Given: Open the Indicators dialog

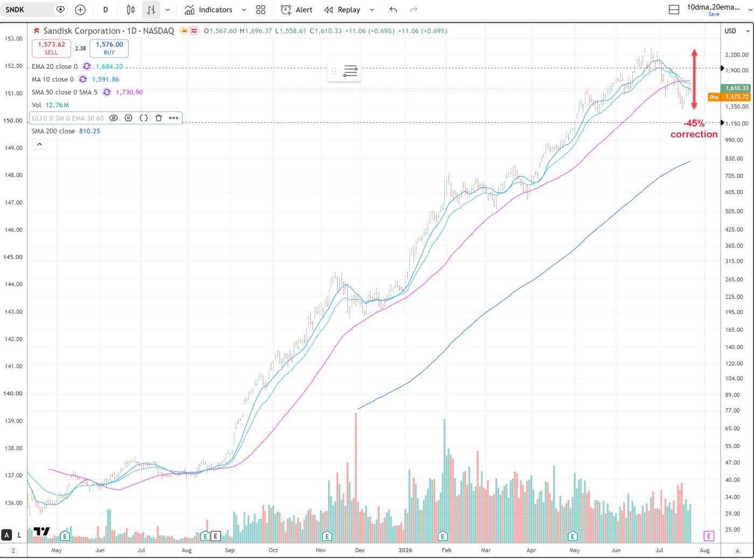Looking at the screenshot, I should [x=208, y=10].
